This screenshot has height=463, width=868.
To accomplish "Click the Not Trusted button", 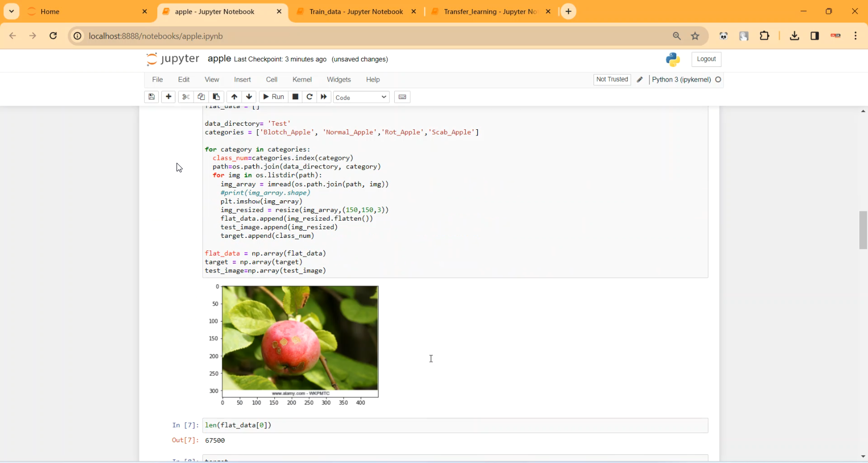I will 612,80.
